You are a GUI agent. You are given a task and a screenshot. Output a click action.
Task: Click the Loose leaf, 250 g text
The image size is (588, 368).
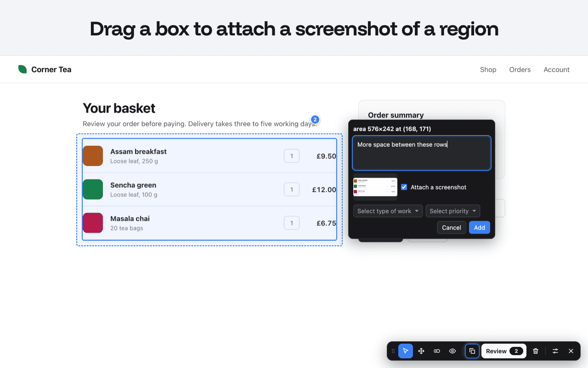[134, 161]
